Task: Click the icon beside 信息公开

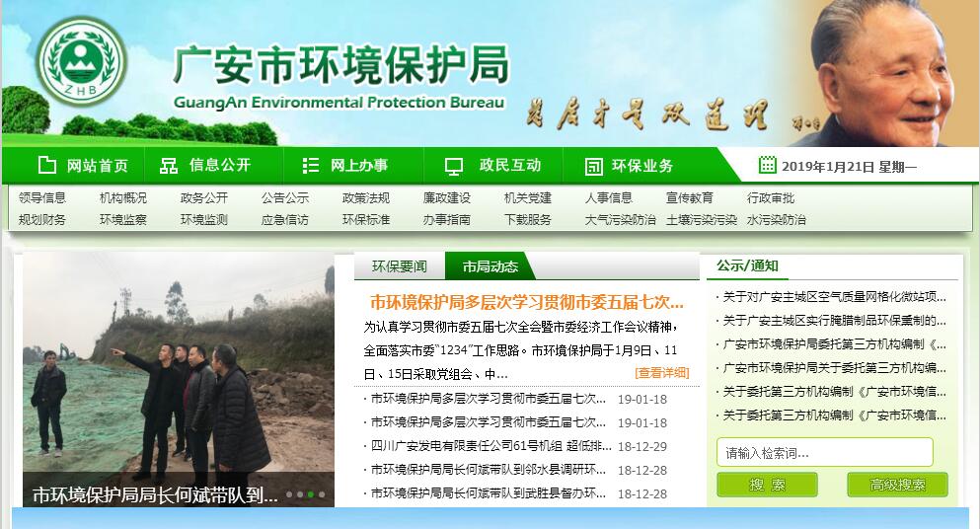Action: [169, 165]
